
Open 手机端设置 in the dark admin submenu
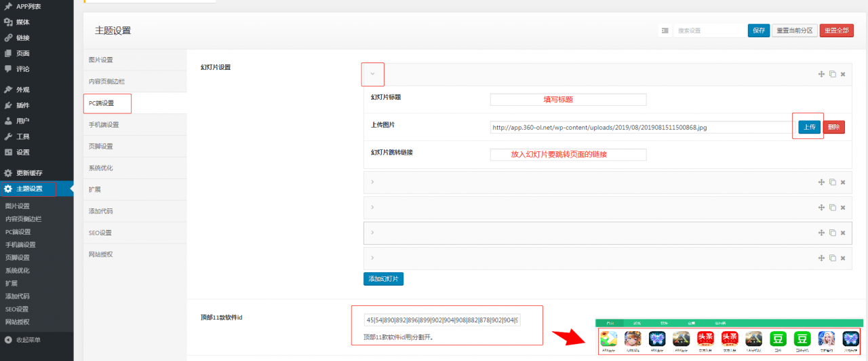click(x=20, y=245)
